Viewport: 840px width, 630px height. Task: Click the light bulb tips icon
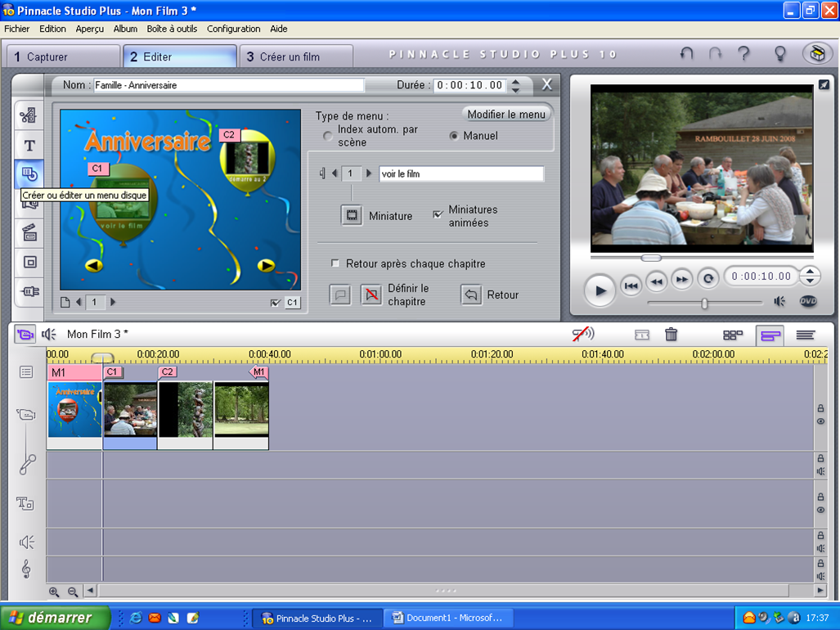[779, 54]
